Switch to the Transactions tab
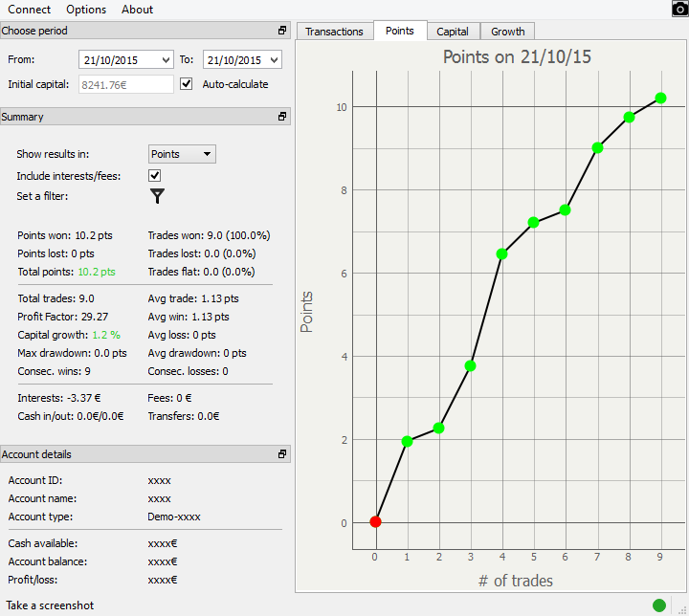The width and height of the screenshot is (689, 616). pos(334,32)
